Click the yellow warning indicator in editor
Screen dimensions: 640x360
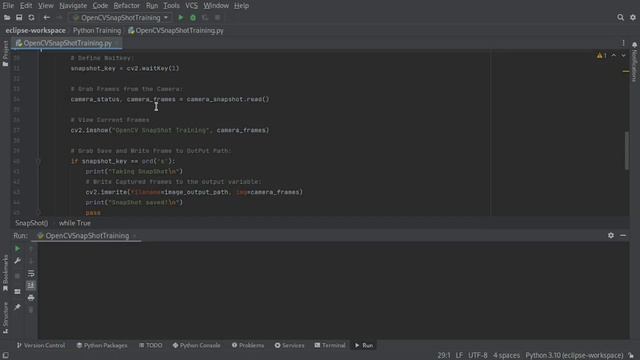[602, 56]
